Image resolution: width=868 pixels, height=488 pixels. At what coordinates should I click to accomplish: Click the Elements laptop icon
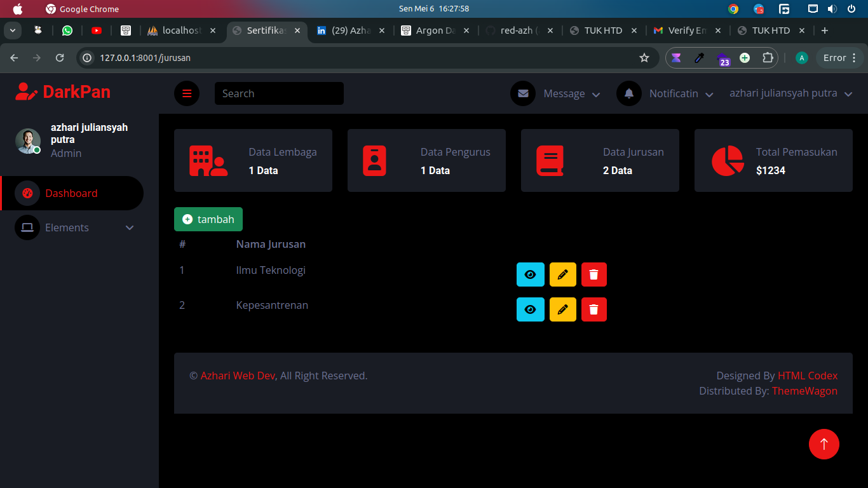(x=27, y=227)
